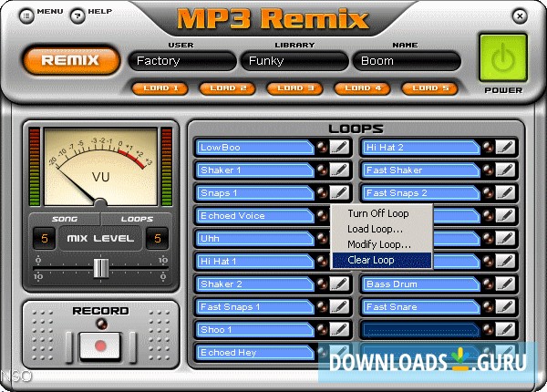Select the Fast Shaker loop slot
547x392 pixels.
(421, 170)
